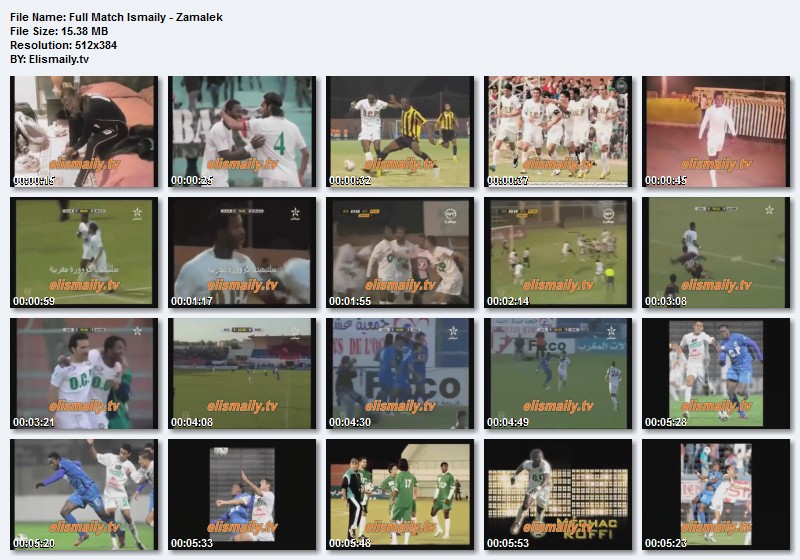Open the green-jersey players frame at 00:05:48
Viewport: 800px width, 560px height.
point(399,495)
